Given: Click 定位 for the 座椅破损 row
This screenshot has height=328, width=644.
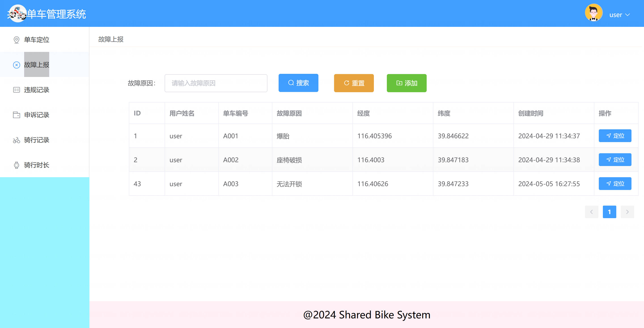Looking at the screenshot, I should 615,160.
